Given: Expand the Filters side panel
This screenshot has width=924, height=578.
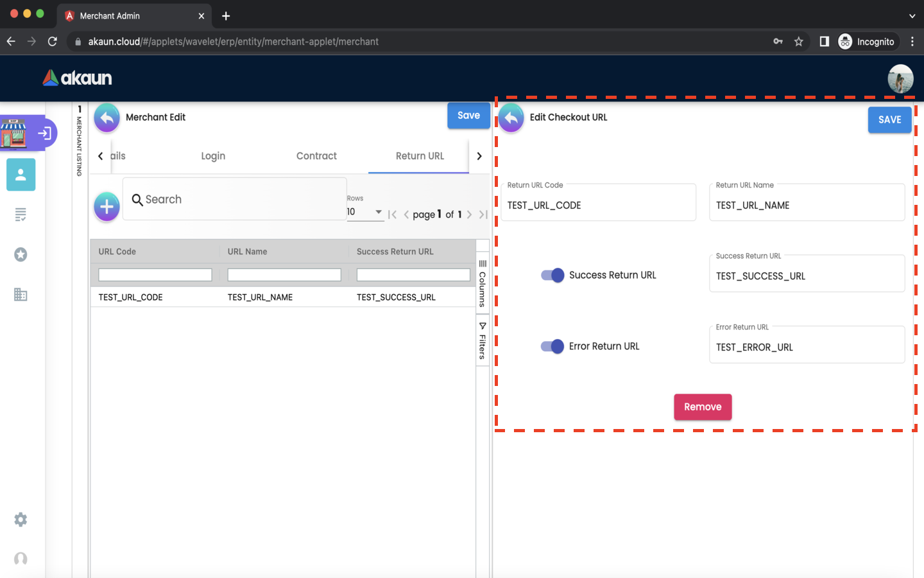Looking at the screenshot, I should point(483,341).
